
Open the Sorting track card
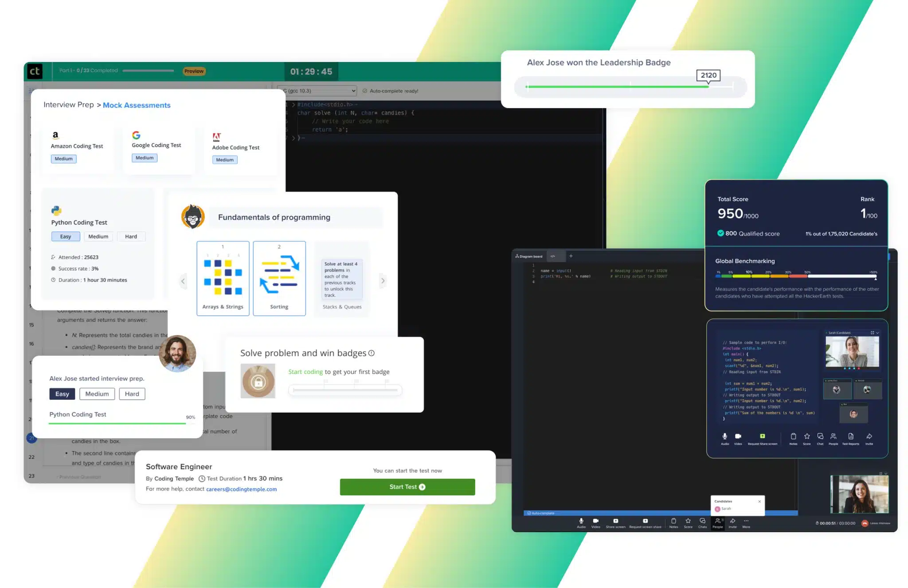(279, 278)
